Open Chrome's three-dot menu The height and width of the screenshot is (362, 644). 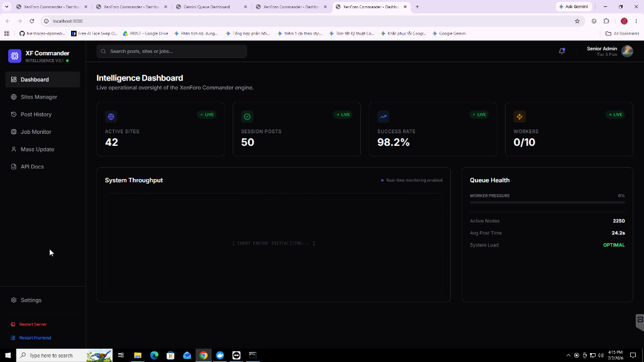click(636, 21)
